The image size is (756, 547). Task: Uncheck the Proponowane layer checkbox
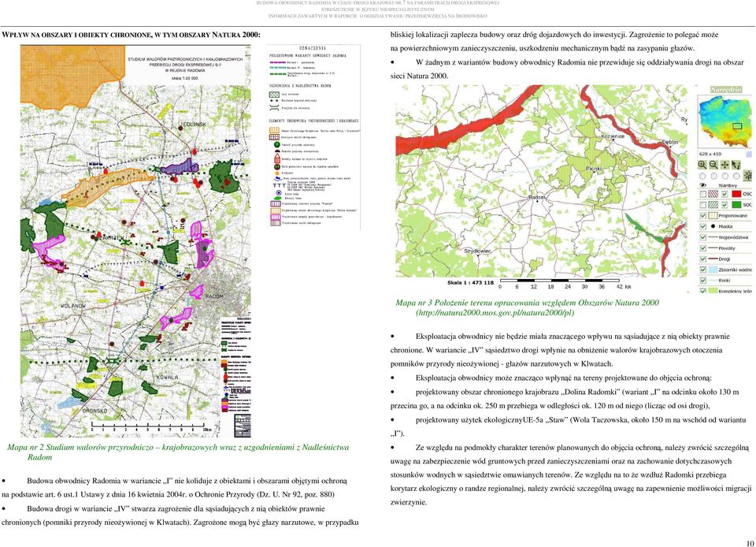click(x=703, y=216)
